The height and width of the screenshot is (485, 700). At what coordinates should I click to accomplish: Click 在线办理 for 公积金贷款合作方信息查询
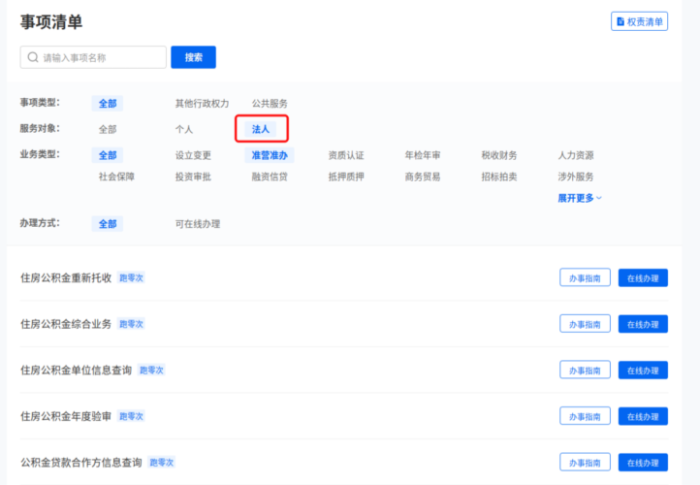coord(643,462)
